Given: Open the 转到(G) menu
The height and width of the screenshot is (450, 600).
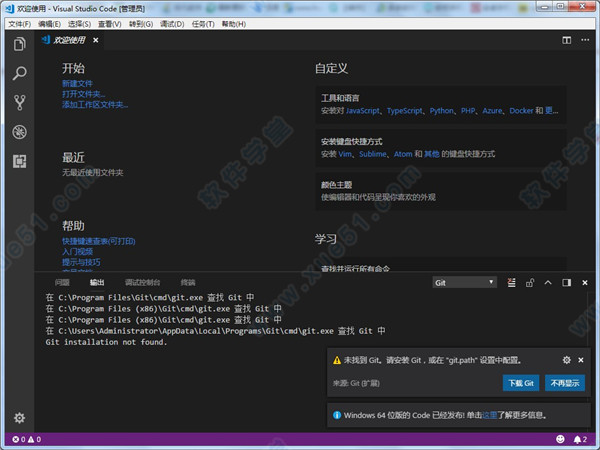Looking at the screenshot, I should click(x=141, y=24).
